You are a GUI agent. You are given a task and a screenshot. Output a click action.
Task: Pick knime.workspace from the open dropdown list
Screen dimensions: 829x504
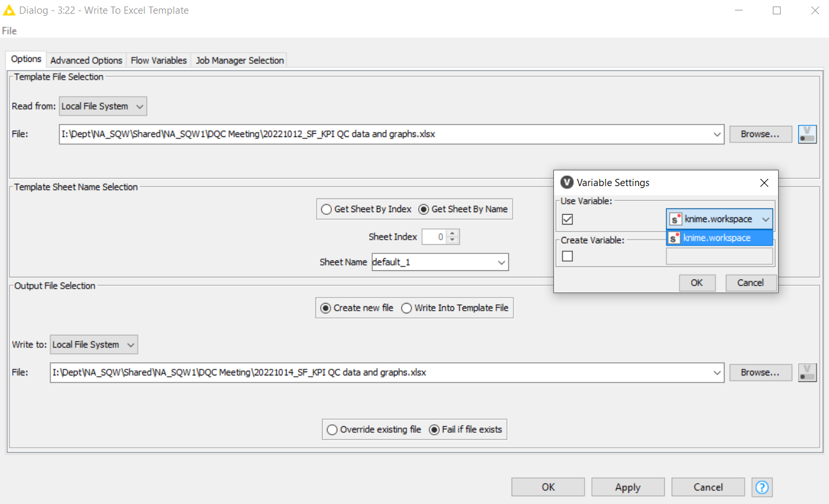click(719, 238)
